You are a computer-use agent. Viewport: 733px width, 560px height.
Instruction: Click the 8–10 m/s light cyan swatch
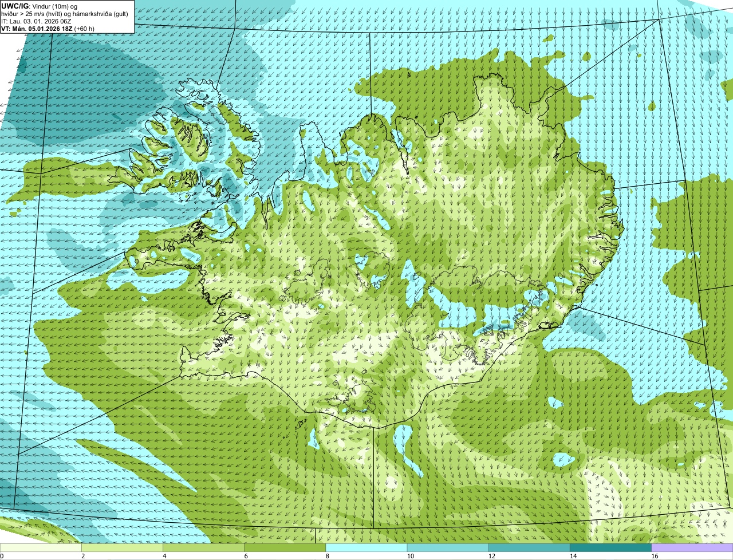tap(366, 548)
